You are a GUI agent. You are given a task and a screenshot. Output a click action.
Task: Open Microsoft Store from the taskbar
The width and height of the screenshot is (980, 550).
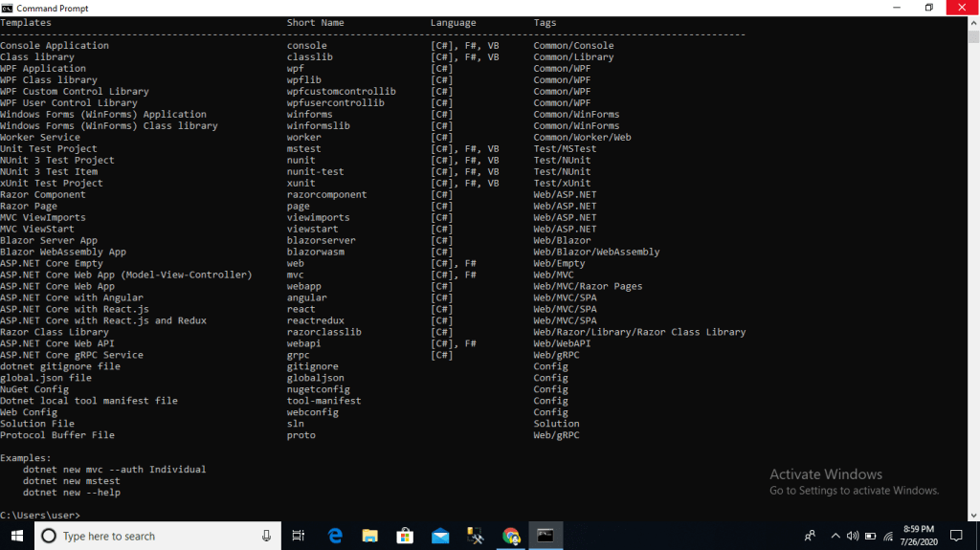click(405, 536)
